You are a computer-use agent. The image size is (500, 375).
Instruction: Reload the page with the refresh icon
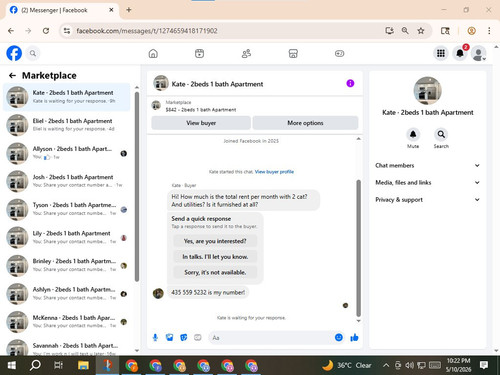46,31
